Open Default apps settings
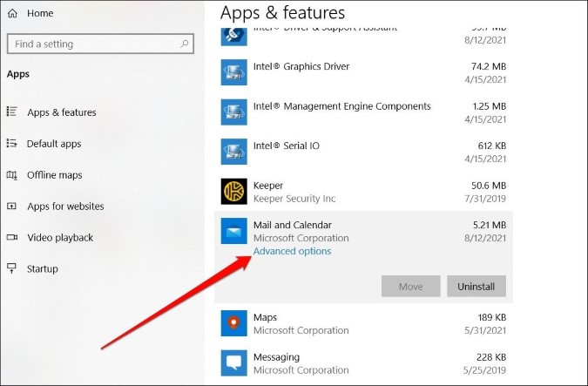 pos(54,144)
